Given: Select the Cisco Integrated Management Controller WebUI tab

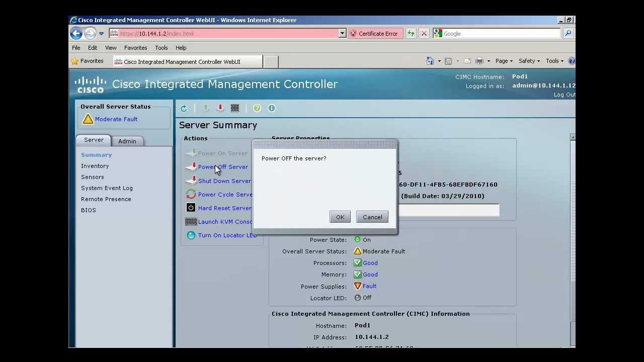Looking at the screenshot, I should coord(187,62).
